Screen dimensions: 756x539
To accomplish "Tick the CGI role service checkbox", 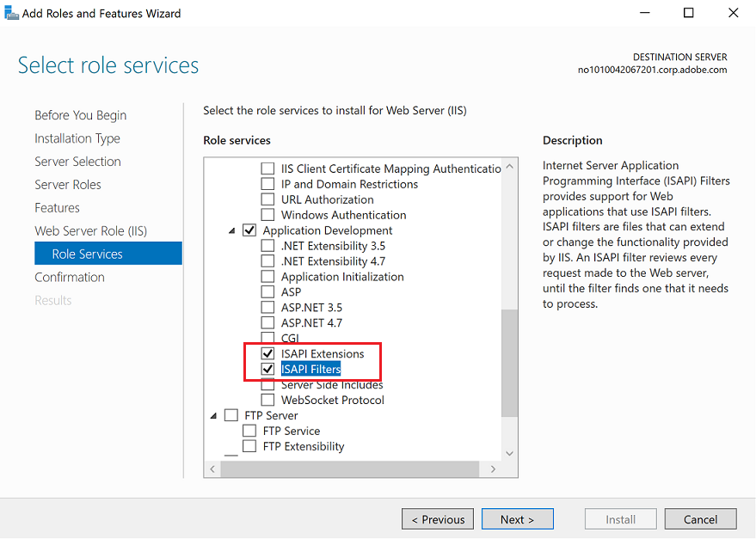I will tap(268, 339).
